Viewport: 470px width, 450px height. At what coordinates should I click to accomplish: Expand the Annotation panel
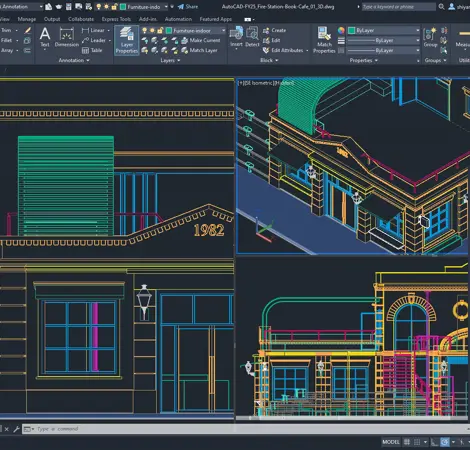click(74, 60)
